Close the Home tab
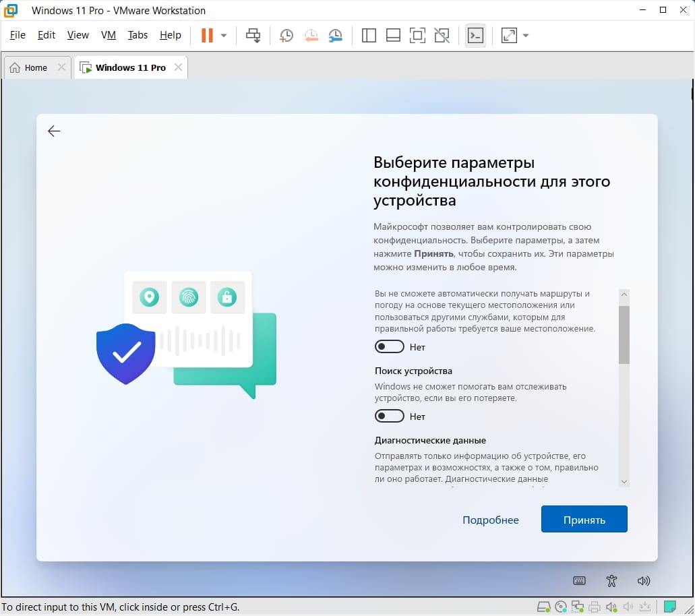The height and width of the screenshot is (616, 695). (61, 67)
